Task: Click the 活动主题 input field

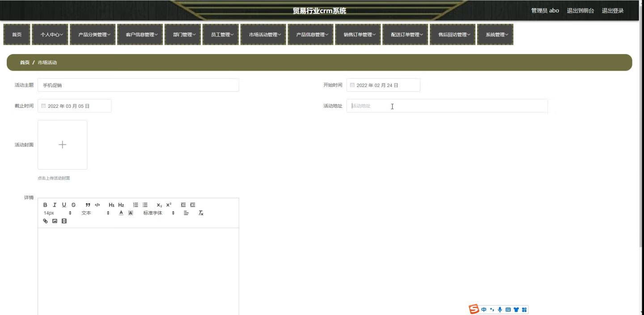Action: click(138, 85)
